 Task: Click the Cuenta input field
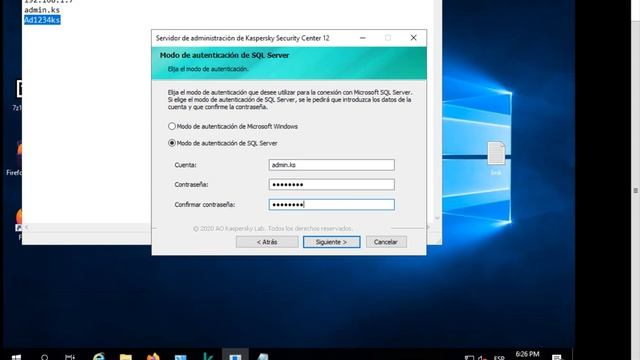[x=331, y=165]
